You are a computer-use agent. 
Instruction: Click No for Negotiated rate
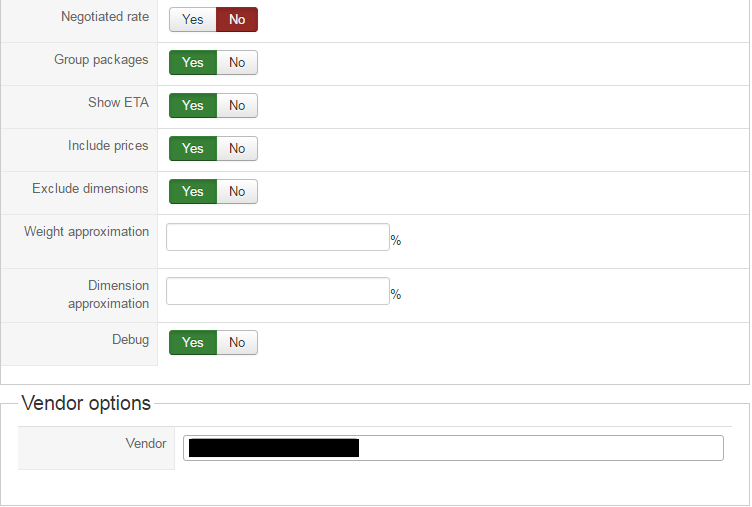pyautogui.click(x=237, y=20)
